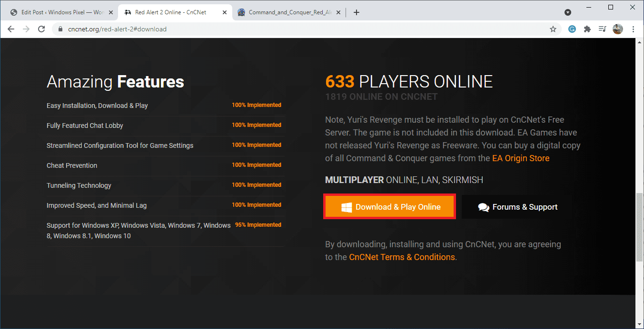
Task: Click the Windows logo in the download button
Action: tap(347, 207)
